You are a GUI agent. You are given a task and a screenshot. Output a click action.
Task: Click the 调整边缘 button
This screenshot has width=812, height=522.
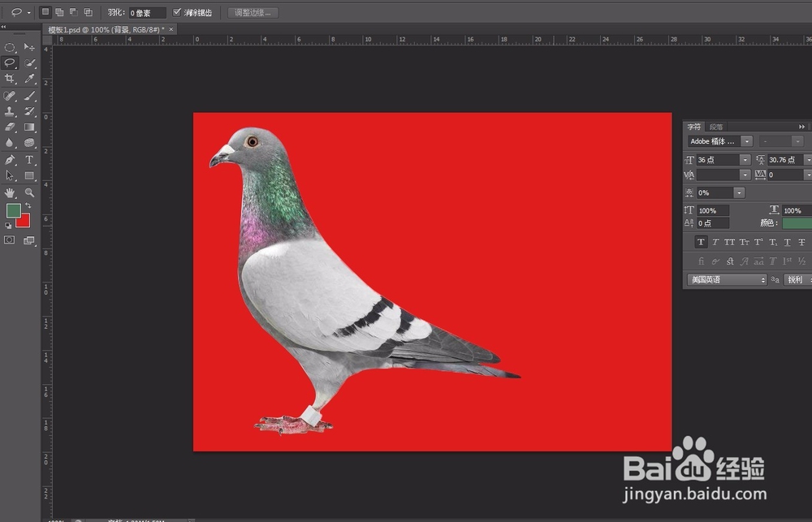click(253, 12)
